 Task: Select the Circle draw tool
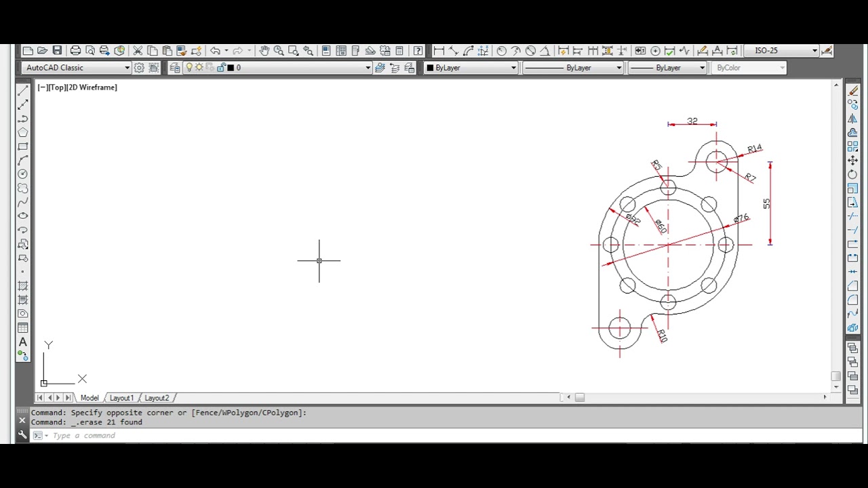[x=22, y=174]
